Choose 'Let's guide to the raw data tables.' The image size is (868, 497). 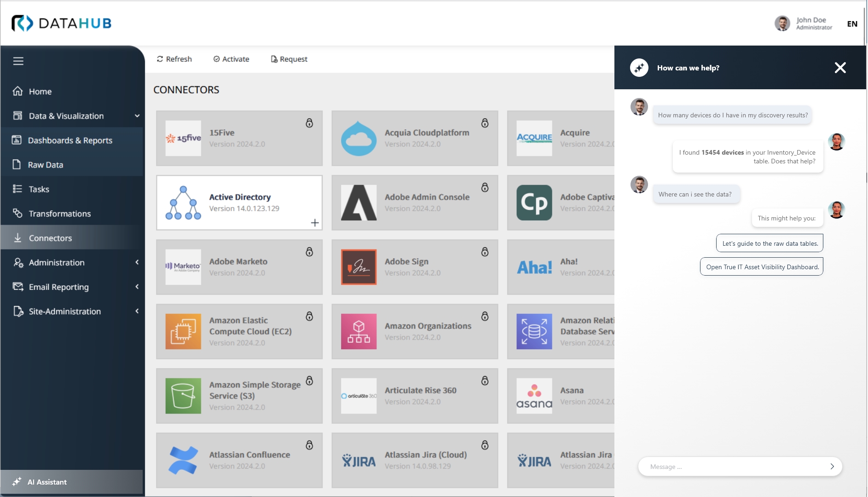[770, 243]
